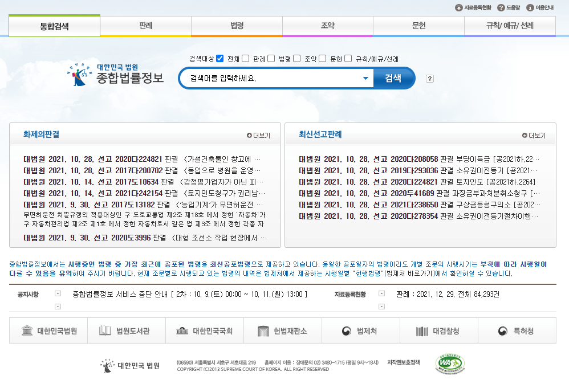Open ruling 2020두41689 과징금부과처분취소청구

pyautogui.click(x=420, y=193)
